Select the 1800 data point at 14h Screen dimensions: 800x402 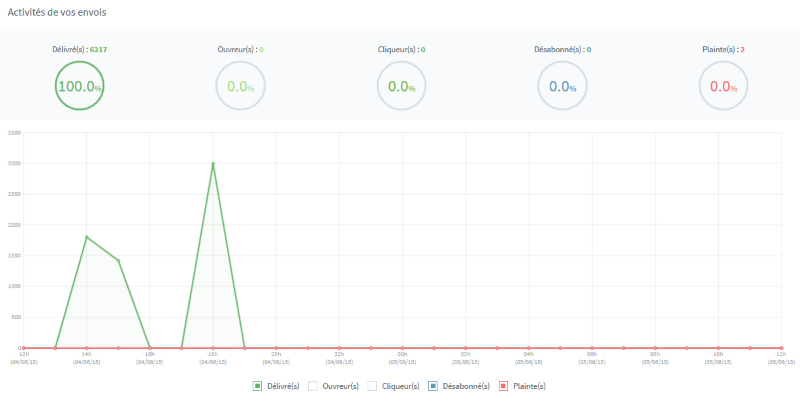(86, 237)
